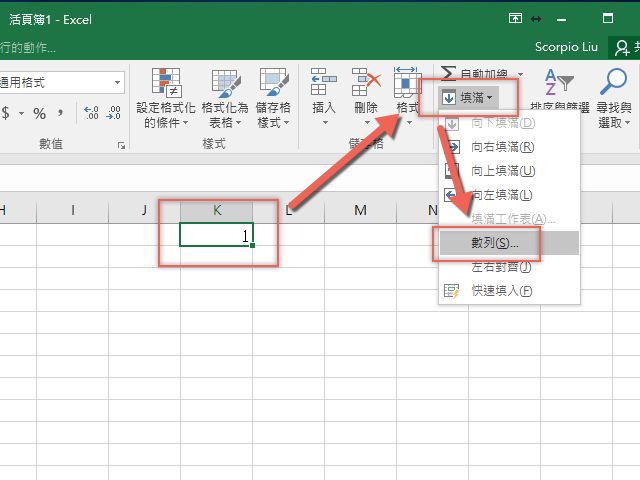The image size is (640, 480).
Task: Toggle ribbon display options icon
Action: pos(515,18)
